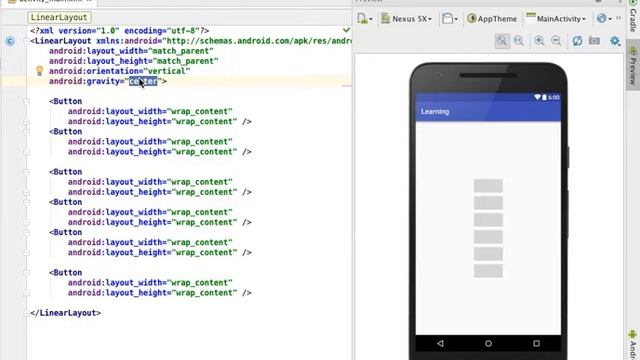Open the configuration to render dropdown
Viewport: 640px width, 360px height.
pos(364,19)
